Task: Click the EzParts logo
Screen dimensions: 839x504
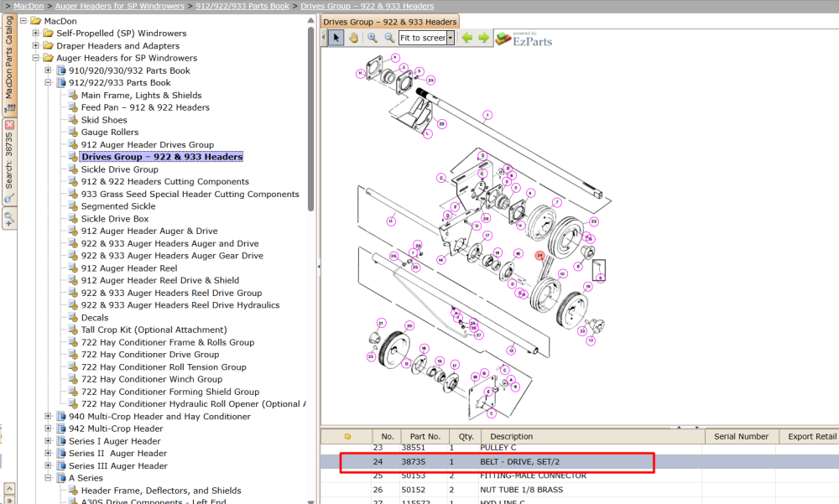Action: [x=524, y=39]
